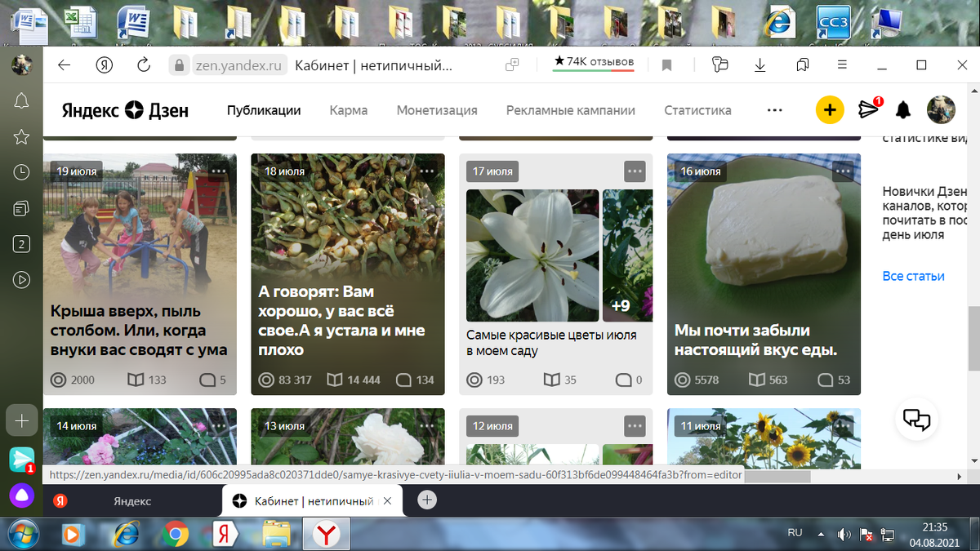Open article 'Самые красивые цветы июля'
980x551 pixels.
pyautogui.click(x=551, y=343)
